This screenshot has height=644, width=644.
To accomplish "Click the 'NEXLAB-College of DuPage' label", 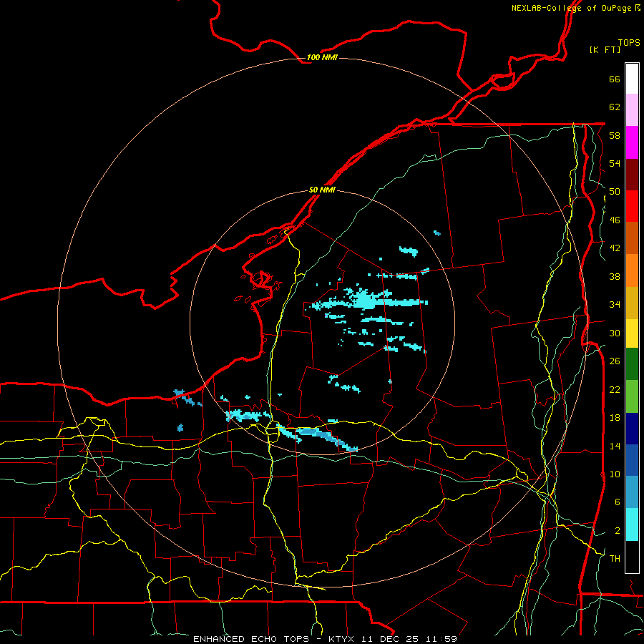I will [571, 8].
